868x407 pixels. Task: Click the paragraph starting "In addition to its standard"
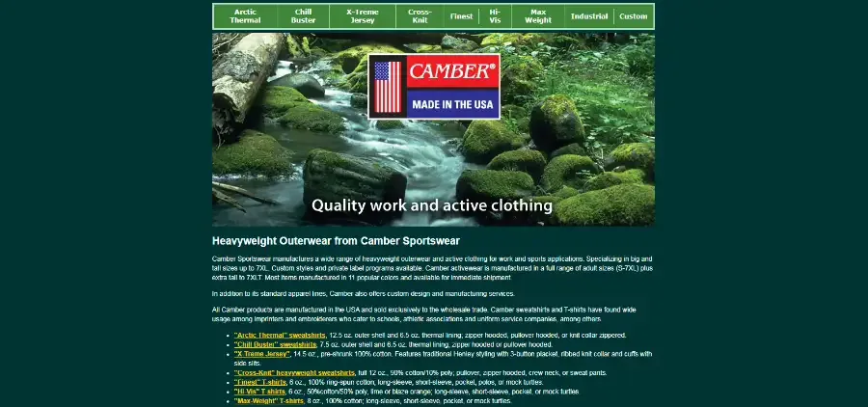364,293
